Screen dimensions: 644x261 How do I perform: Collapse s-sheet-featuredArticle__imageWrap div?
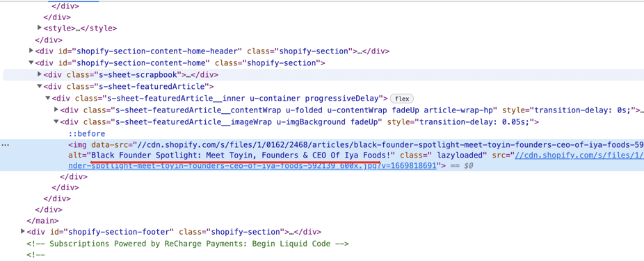click(56, 121)
